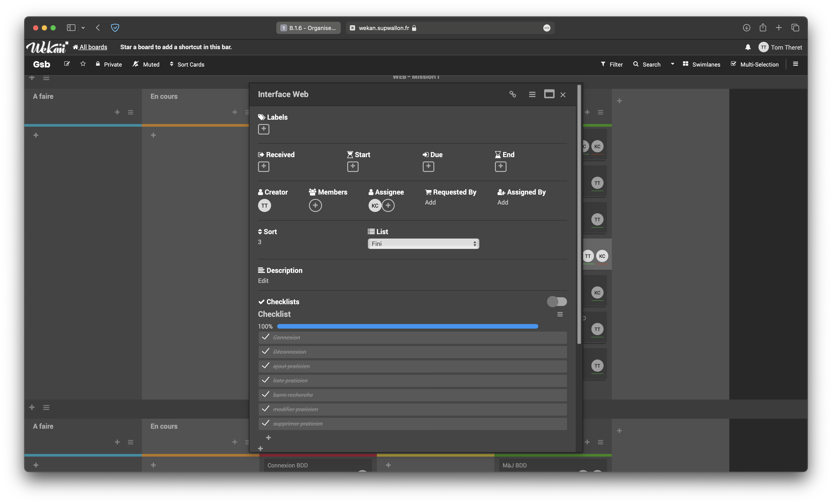The height and width of the screenshot is (504, 832).
Task: Switch the Swimlanes board view
Action: point(701,64)
